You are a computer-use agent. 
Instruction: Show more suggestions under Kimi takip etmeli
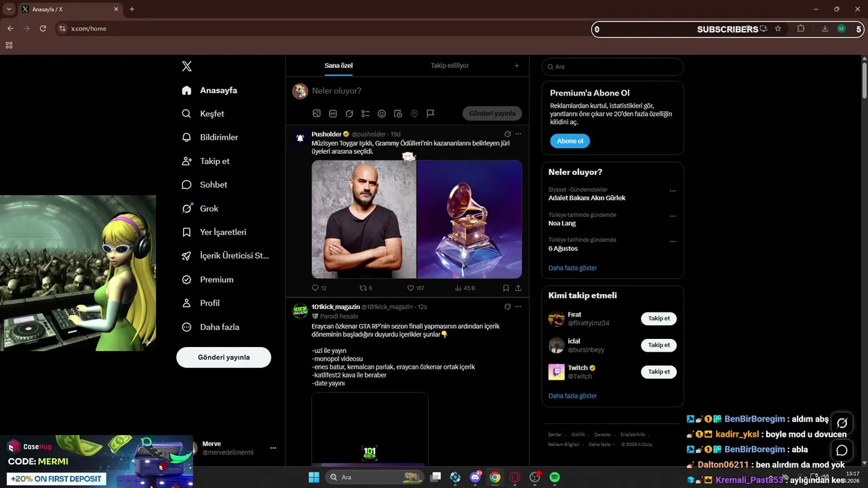pyautogui.click(x=572, y=396)
